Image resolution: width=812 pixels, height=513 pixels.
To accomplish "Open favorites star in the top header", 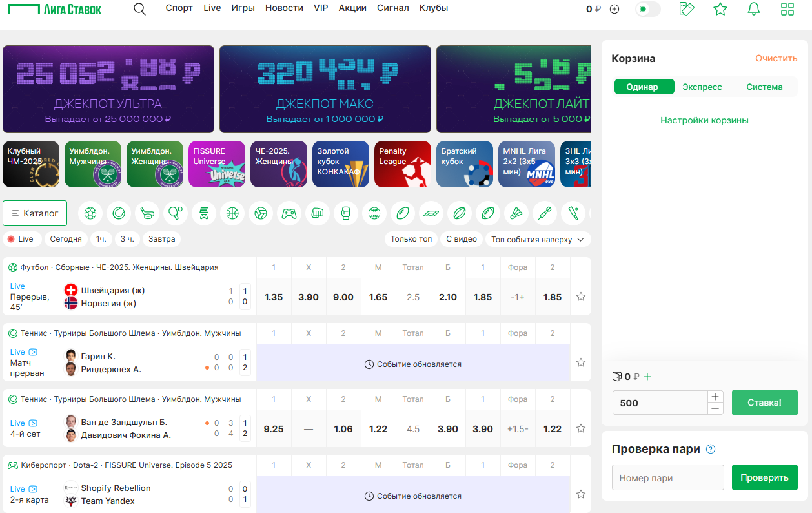I will pyautogui.click(x=720, y=9).
